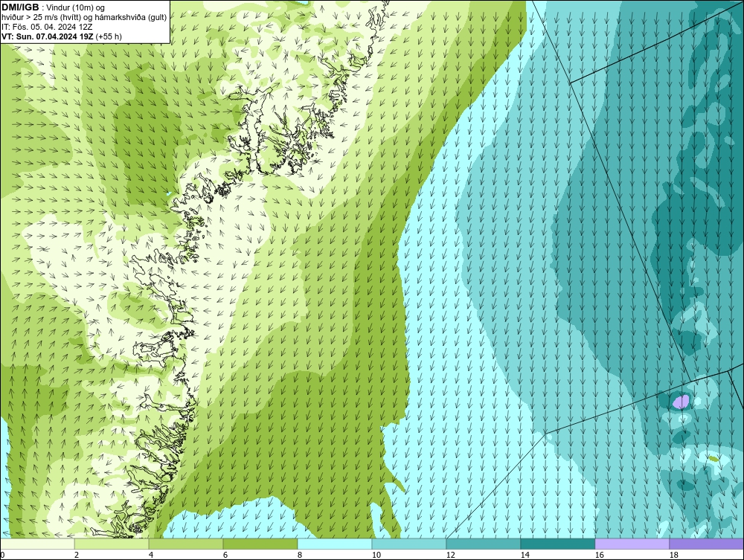Click the 0-2 m/s palest legend swatch

click(x=37, y=544)
